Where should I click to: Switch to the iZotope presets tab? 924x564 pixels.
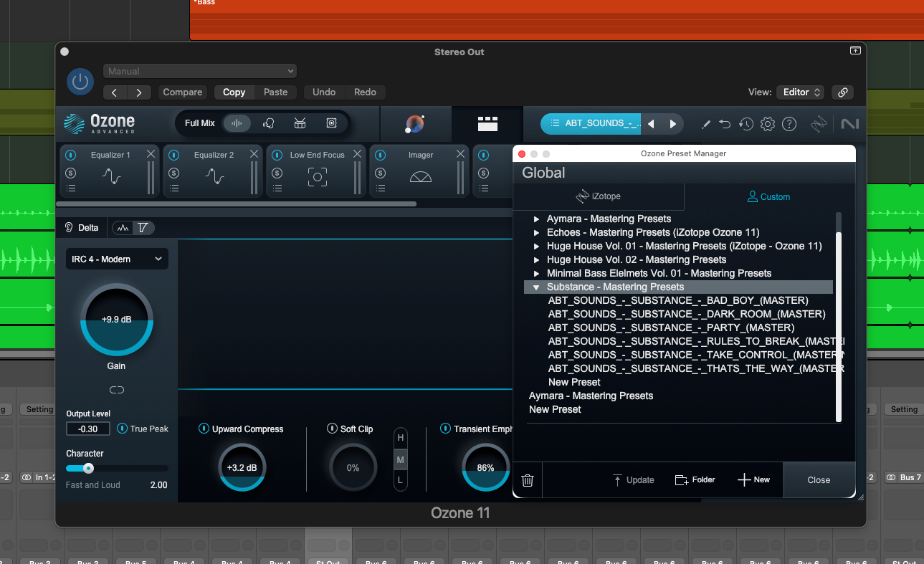(x=598, y=196)
